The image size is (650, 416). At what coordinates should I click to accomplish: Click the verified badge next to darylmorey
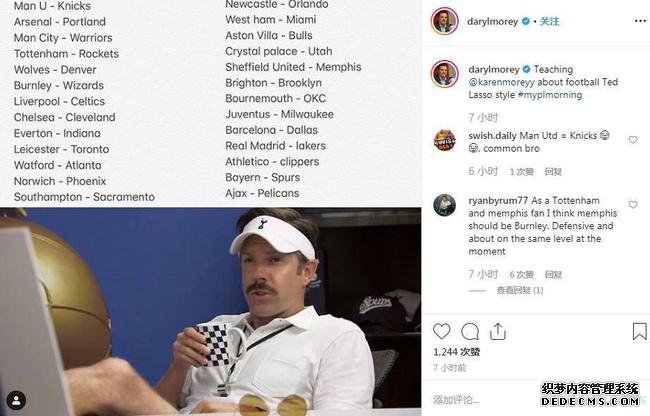(x=526, y=21)
